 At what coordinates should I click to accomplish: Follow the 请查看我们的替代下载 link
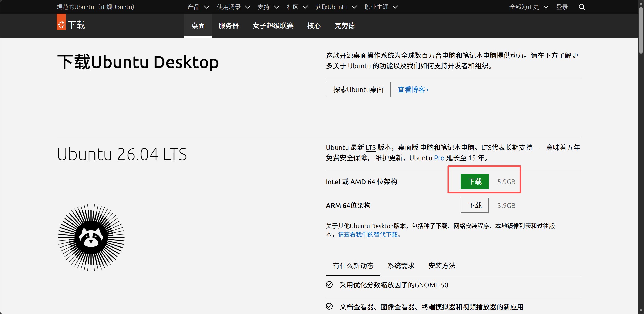[368, 235]
